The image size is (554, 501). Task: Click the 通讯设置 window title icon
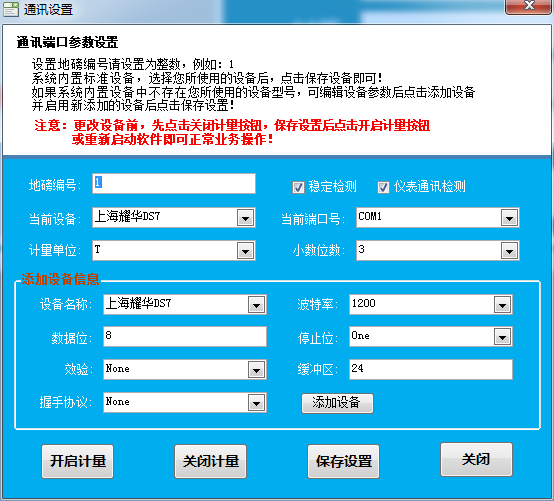(x=11, y=9)
